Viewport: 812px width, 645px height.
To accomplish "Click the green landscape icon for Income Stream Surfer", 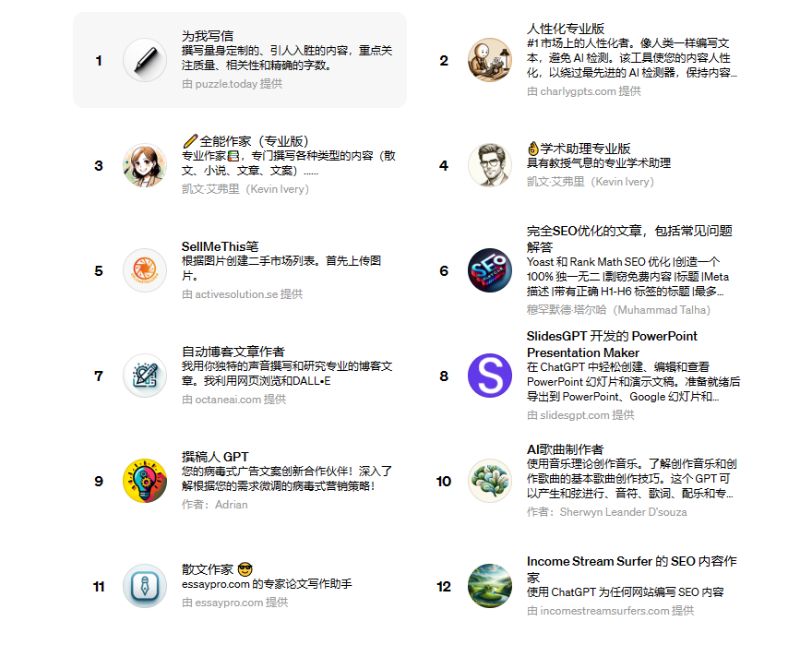I will coord(490,586).
